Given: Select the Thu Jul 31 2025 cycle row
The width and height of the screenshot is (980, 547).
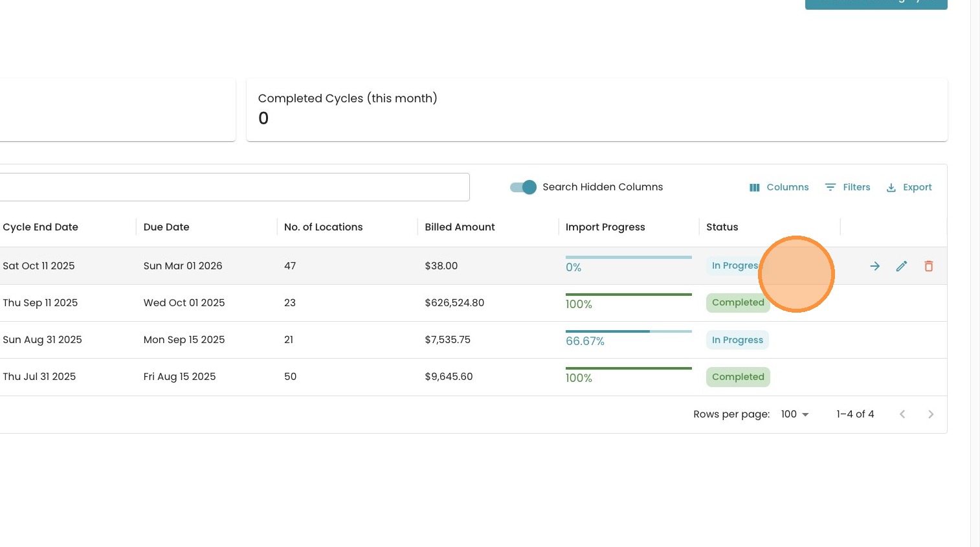Looking at the screenshot, I should 39,377.
